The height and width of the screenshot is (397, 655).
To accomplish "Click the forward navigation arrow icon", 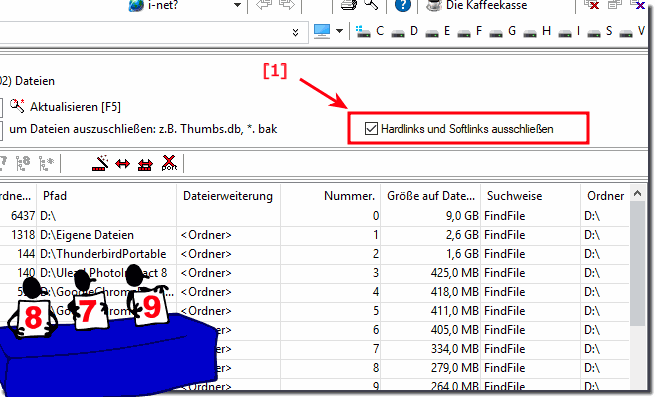I will (x=287, y=5).
